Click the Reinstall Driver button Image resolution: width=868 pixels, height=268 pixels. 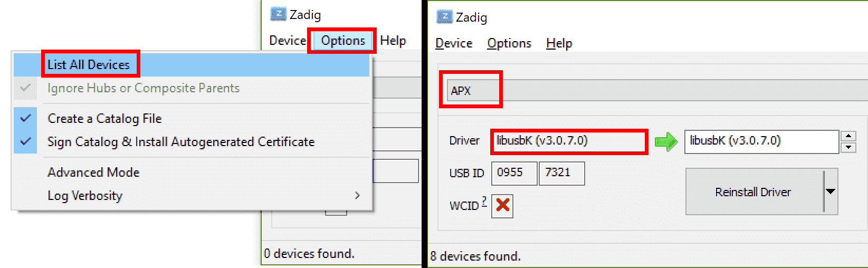click(755, 192)
